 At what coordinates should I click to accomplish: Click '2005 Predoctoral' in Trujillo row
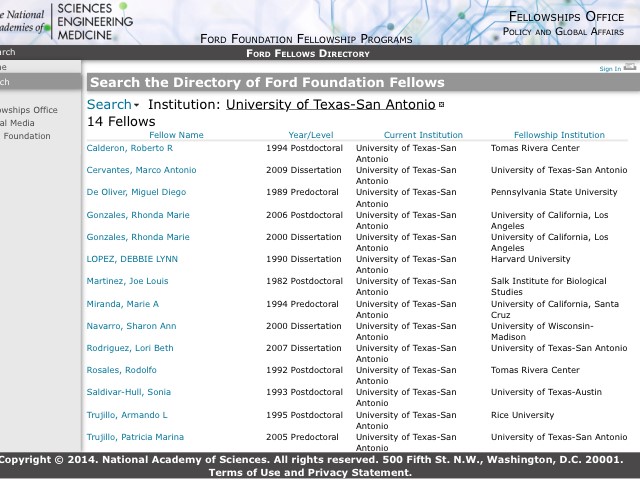[302, 437]
